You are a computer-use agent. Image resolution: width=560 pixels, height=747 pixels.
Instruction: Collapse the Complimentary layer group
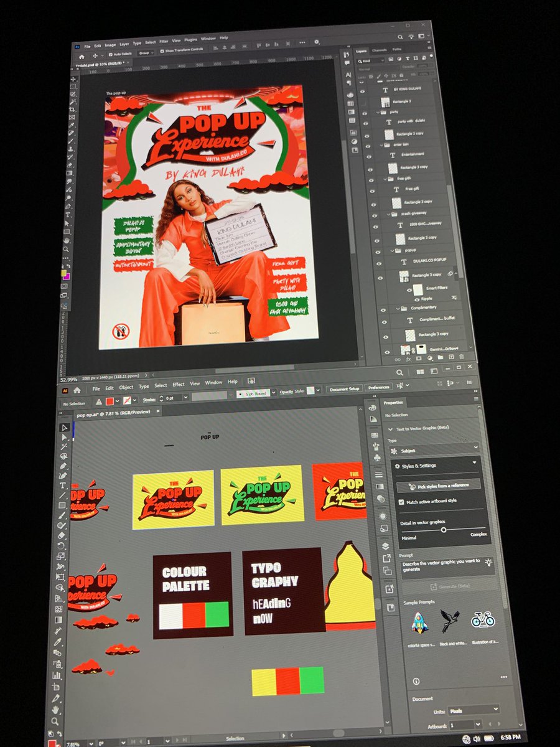click(398, 308)
